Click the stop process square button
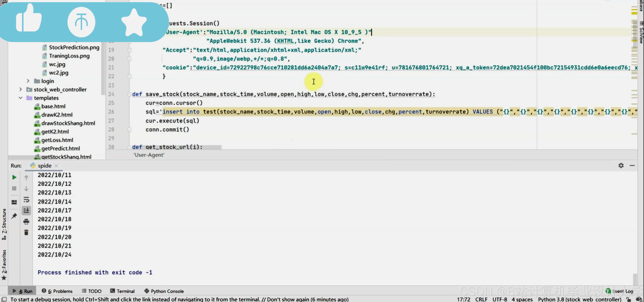Image resolution: width=644 pixels, height=302 pixels. click(14, 188)
